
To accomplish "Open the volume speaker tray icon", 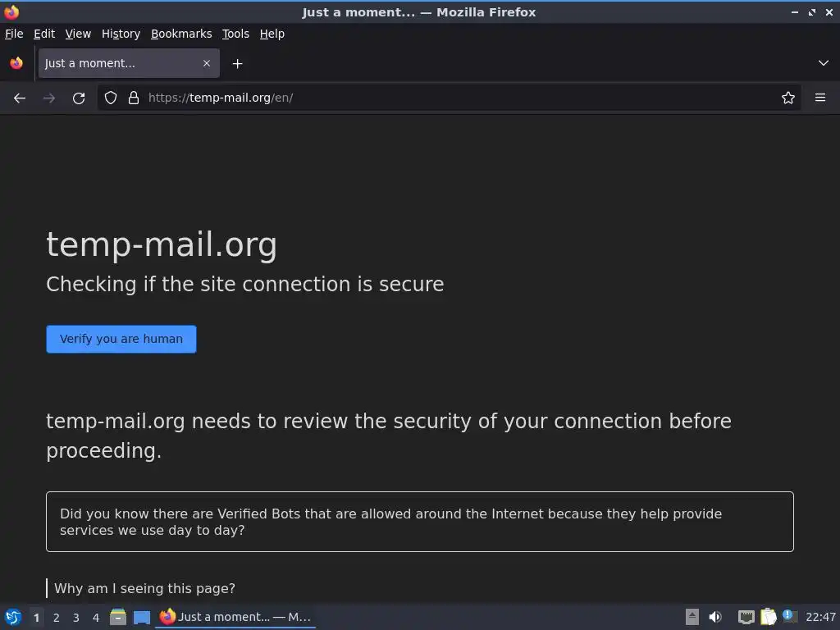I will (715, 617).
